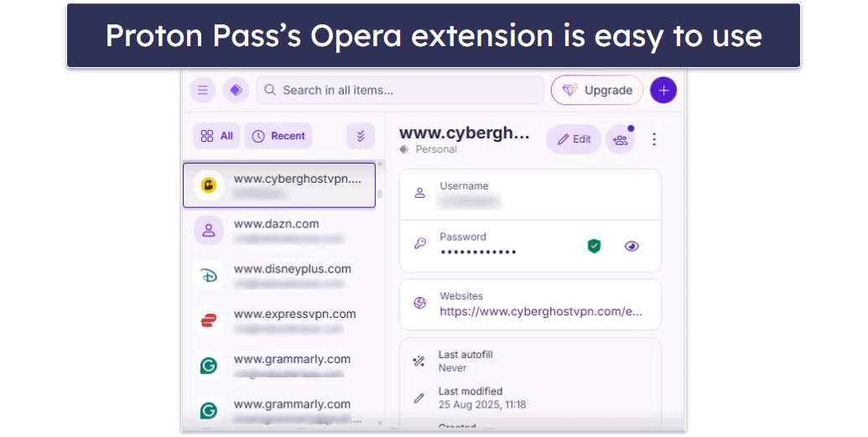Open first www.grammarly.com item
This screenshot has height=437, width=868.
279,366
